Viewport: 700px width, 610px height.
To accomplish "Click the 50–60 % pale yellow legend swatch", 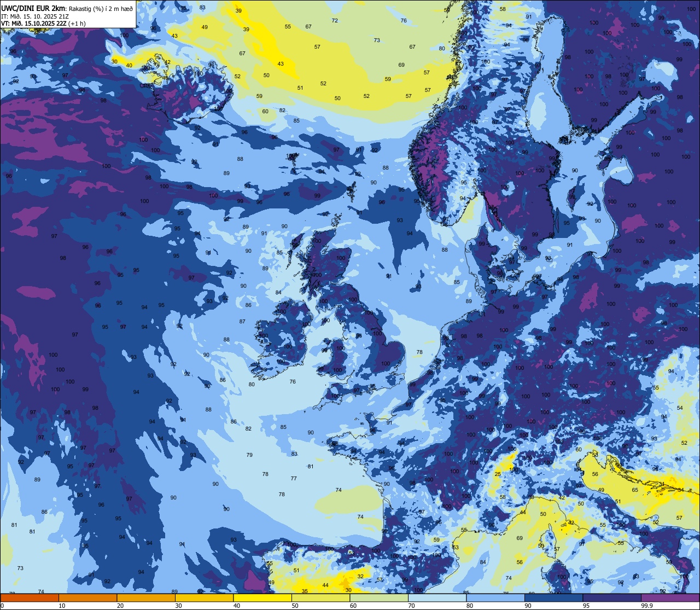I will (320, 597).
